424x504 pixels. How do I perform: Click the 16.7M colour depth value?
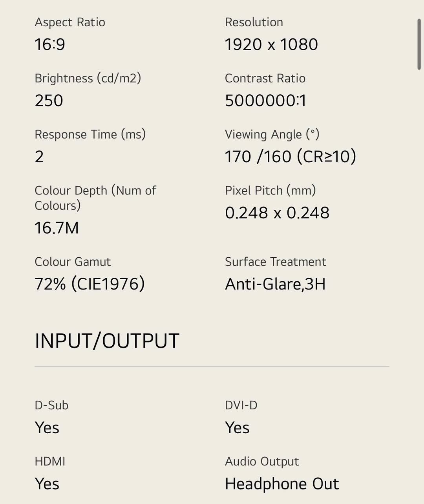(x=57, y=228)
